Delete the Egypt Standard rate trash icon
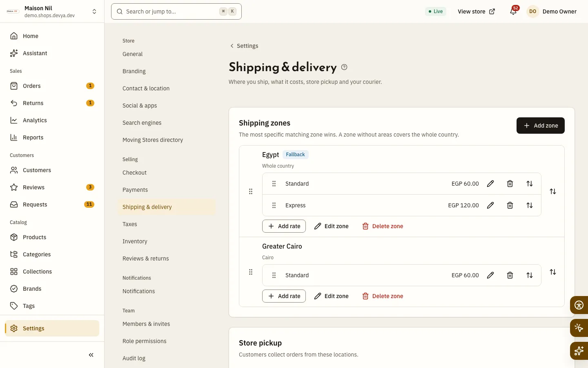 (x=510, y=184)
